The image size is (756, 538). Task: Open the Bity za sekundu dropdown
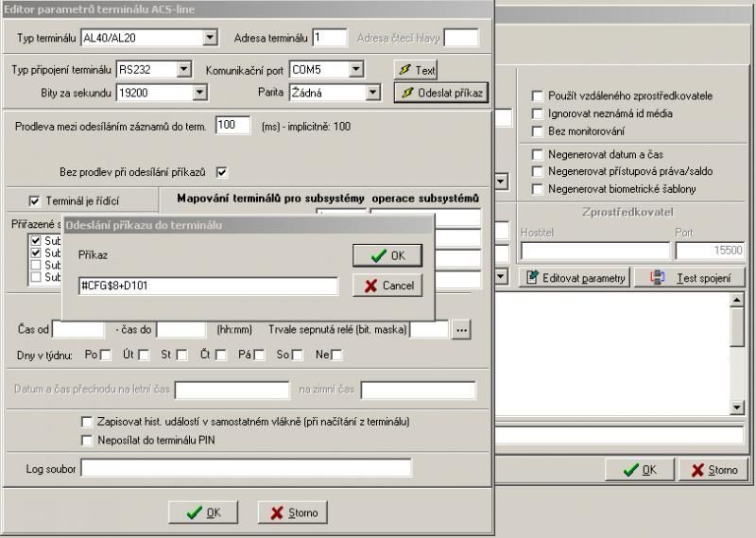click(199, 92)
